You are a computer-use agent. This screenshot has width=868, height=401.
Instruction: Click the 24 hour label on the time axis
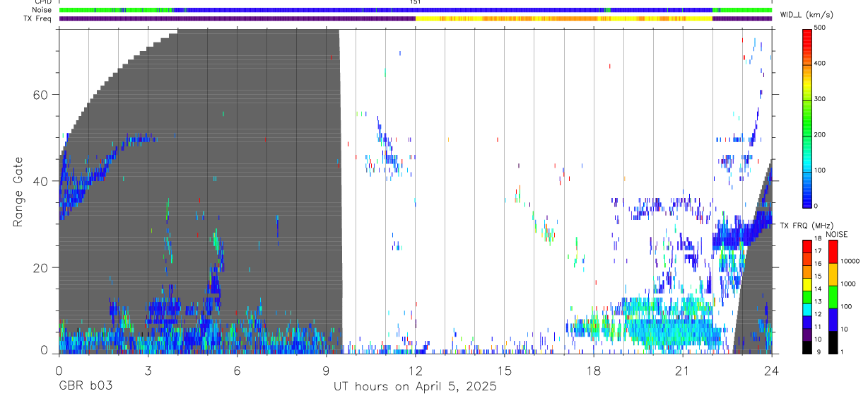(x=772, y=368)
